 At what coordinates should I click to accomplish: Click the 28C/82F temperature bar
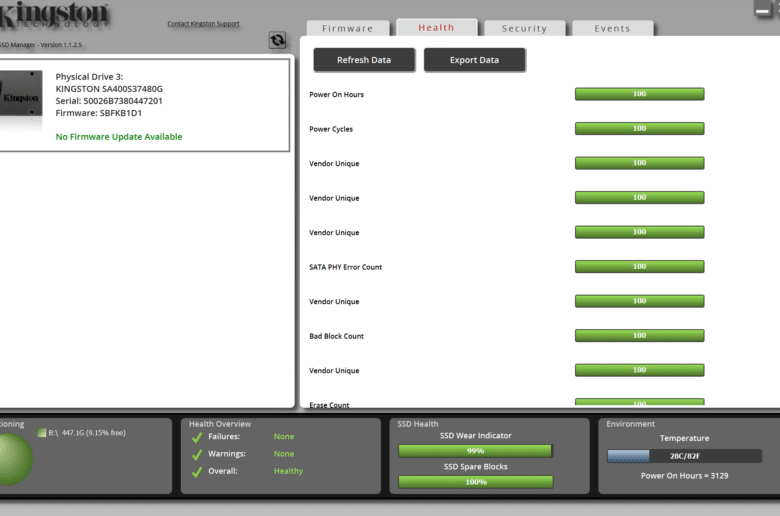[684, 456]
